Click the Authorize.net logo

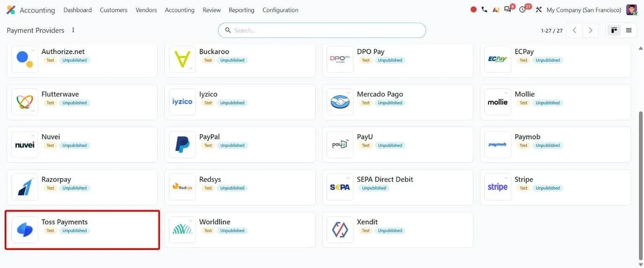[25, 59]
